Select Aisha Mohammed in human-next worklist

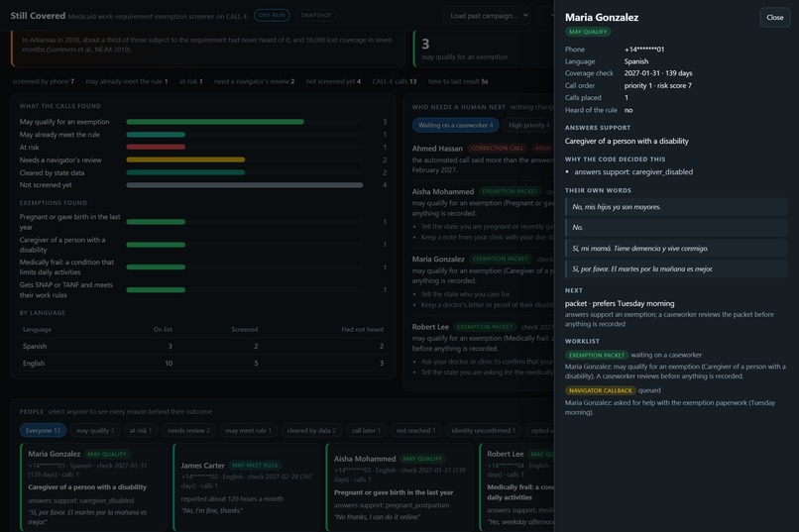443,191
